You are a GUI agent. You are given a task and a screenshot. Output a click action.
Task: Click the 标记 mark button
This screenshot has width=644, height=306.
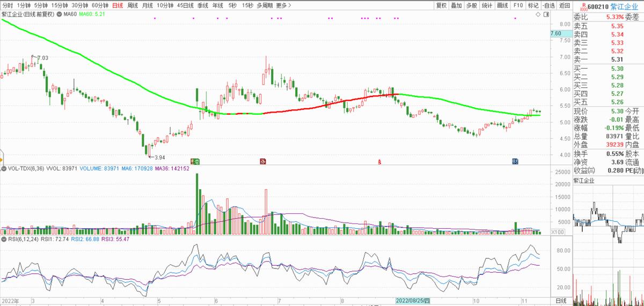pos(533,5)
